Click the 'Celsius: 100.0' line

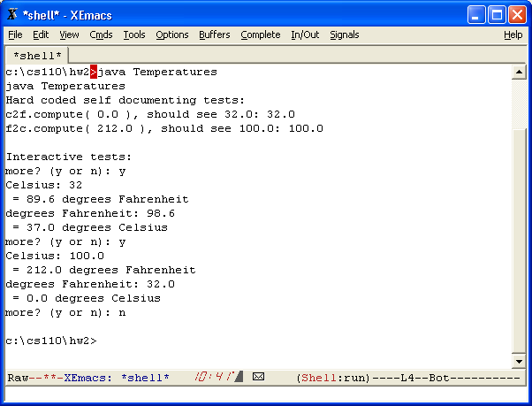pos(55,256)
